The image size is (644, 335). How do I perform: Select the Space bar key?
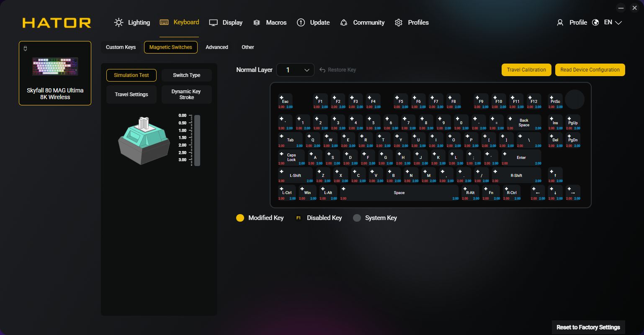[399, 193]
